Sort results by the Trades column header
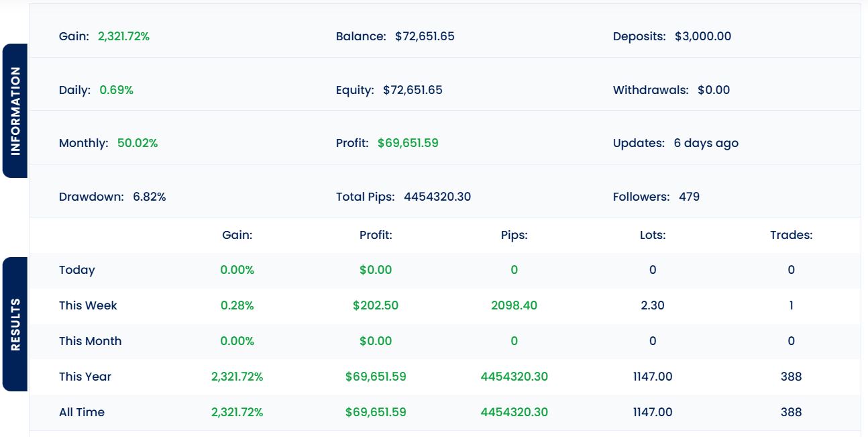 tap(791, 235)
